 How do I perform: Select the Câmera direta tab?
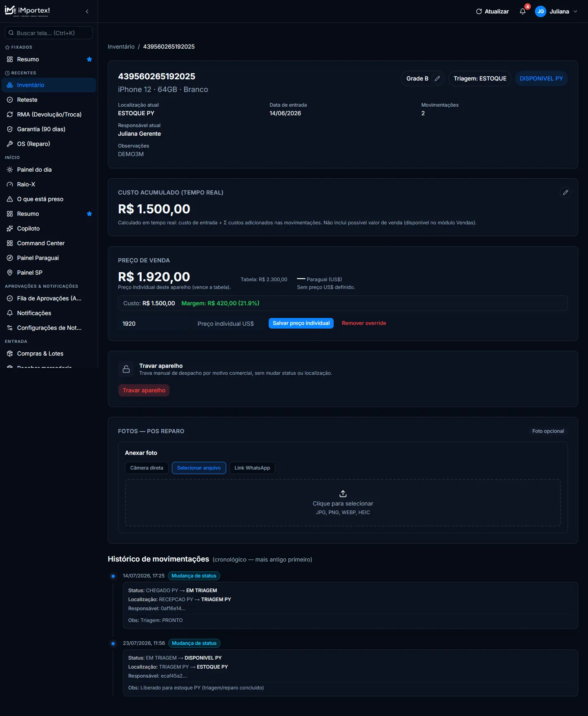(147, 468)
